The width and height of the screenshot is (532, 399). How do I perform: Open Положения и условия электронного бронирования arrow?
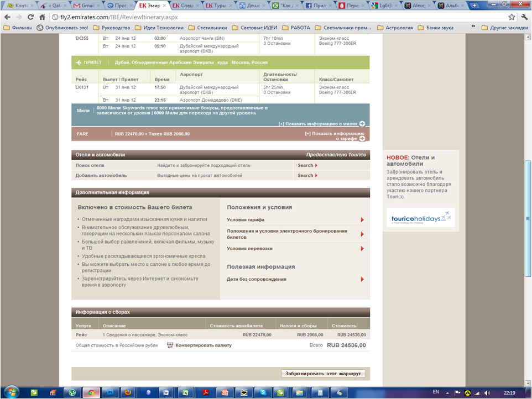[362, 234]
